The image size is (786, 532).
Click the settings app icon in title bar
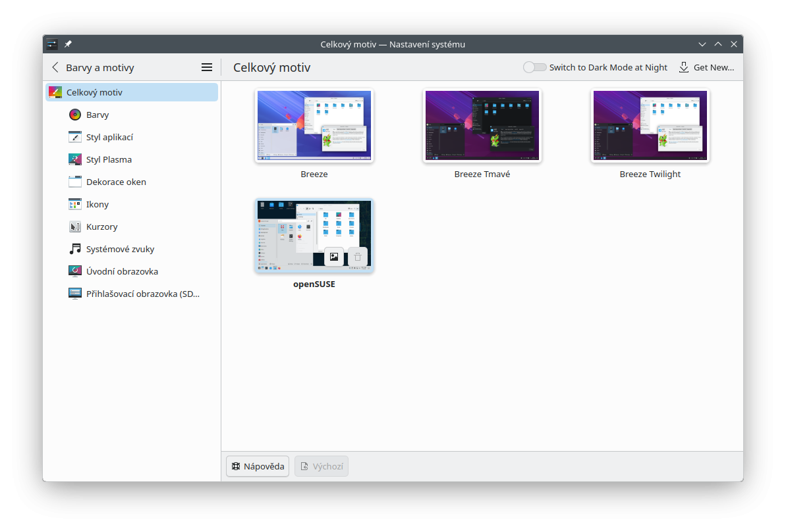[x=52, y=44]
